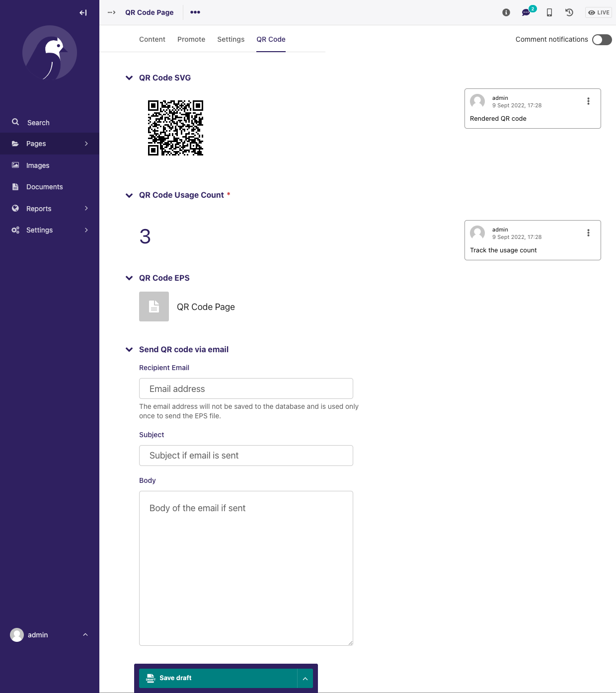
Task: Expand the Settings submenu chevron
Action: point(86,230)
